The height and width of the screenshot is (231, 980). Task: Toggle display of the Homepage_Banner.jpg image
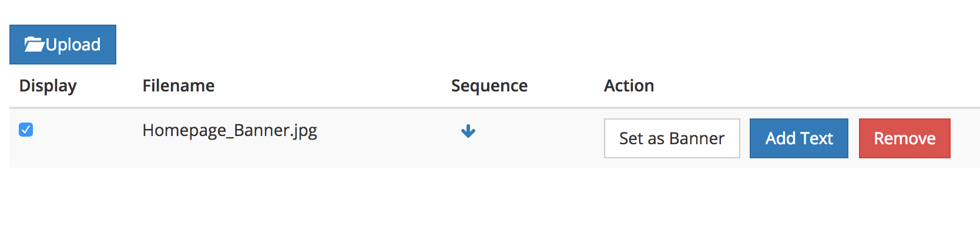coord(26,130)
